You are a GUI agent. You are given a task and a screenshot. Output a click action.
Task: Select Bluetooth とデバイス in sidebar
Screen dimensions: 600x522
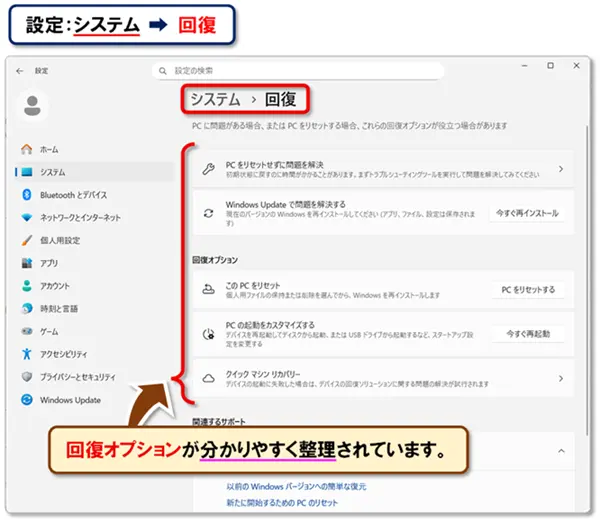click(73, 195)
